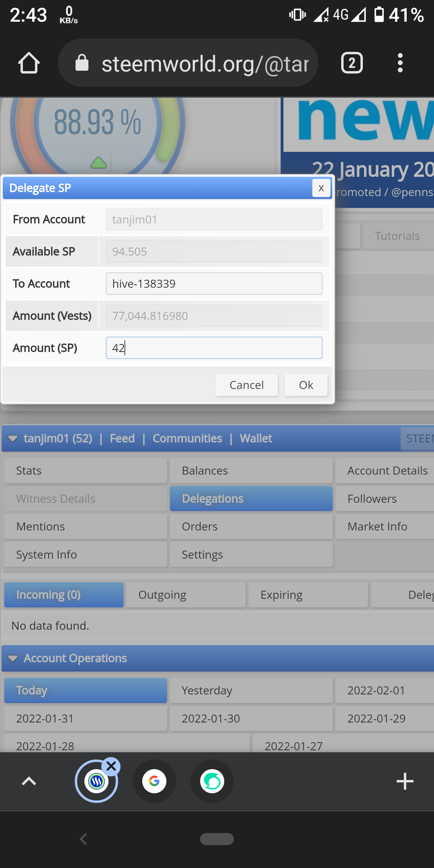The width and height of the screenshot is (434, 868).
Task: Open the tab switcher showing 2 tabs
Action: click(x=352, y=63)
